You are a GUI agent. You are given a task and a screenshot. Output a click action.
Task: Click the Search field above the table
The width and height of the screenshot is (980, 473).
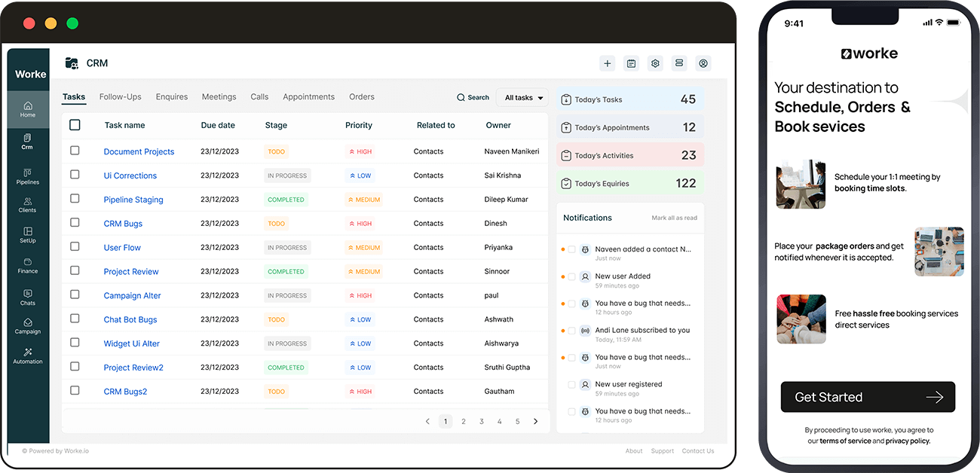coord(473,98)
